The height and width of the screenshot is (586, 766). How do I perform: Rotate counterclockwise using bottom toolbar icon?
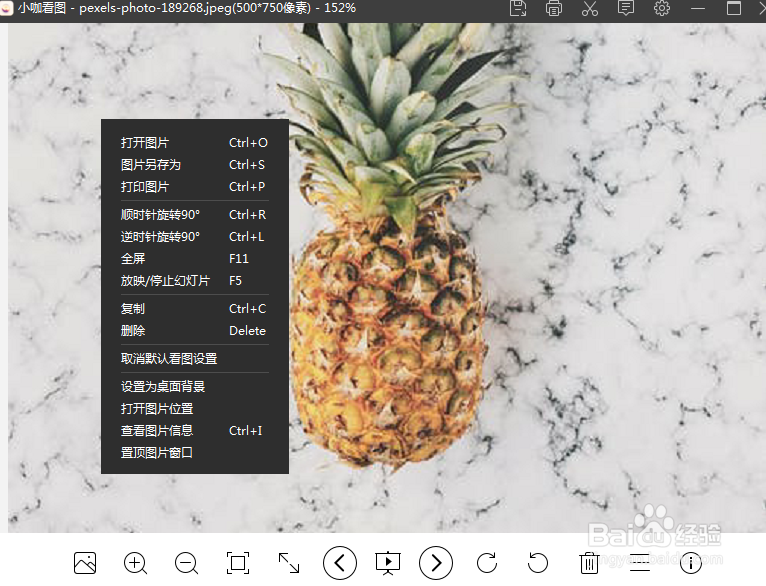pos(538,563)
